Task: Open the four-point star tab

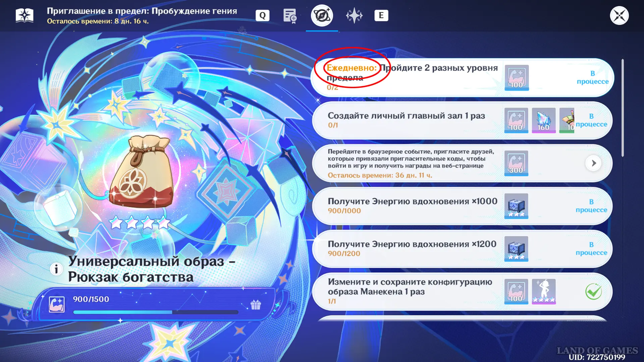Action: (x=354, y=15)
